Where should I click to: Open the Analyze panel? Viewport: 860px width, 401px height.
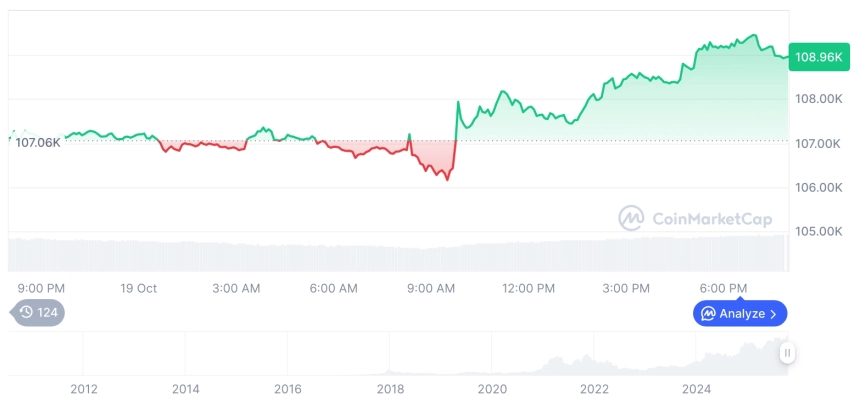click(x=740, y=314)
